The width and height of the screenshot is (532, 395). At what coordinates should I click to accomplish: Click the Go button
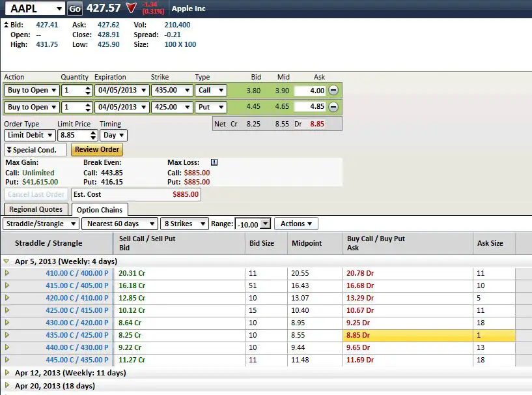[x=75, y=9]
